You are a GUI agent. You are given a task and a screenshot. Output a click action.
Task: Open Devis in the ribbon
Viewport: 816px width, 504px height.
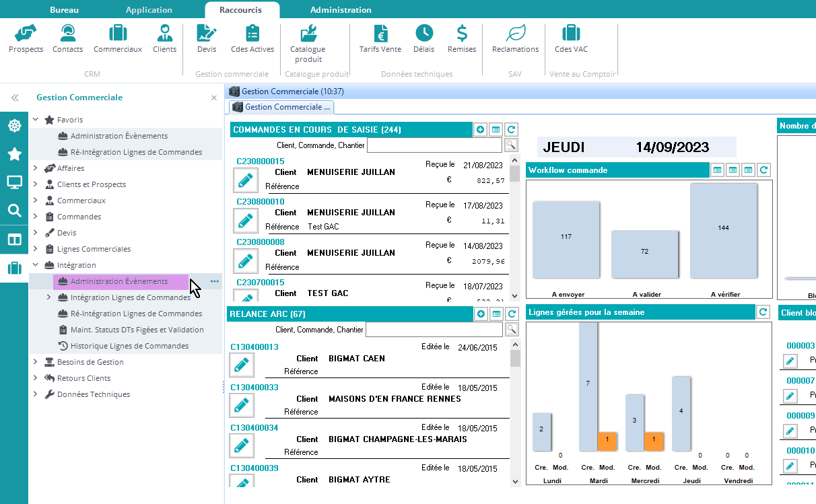[x=207, y=34]
